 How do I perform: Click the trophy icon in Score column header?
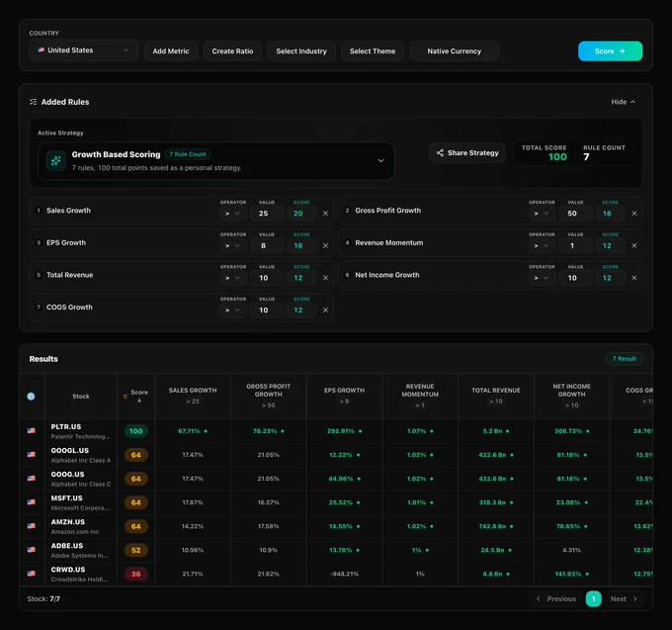pos(126,397)
